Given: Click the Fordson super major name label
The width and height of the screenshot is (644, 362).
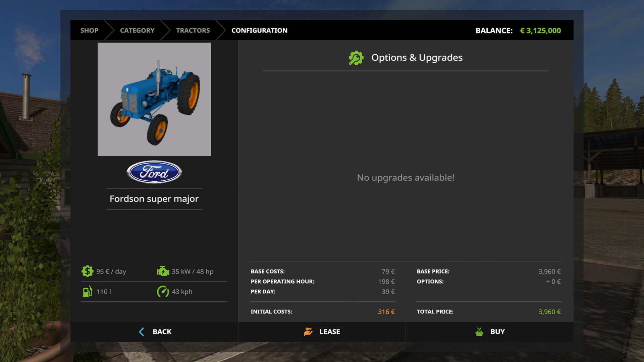Looking at the screenshot, I should click(x=154, y=199).
